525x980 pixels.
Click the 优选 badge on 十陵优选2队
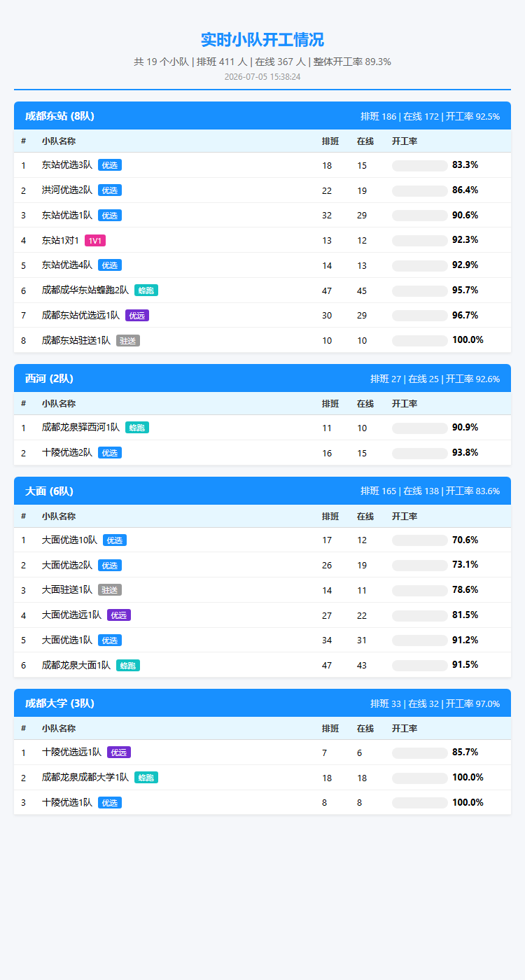(110, 453)
